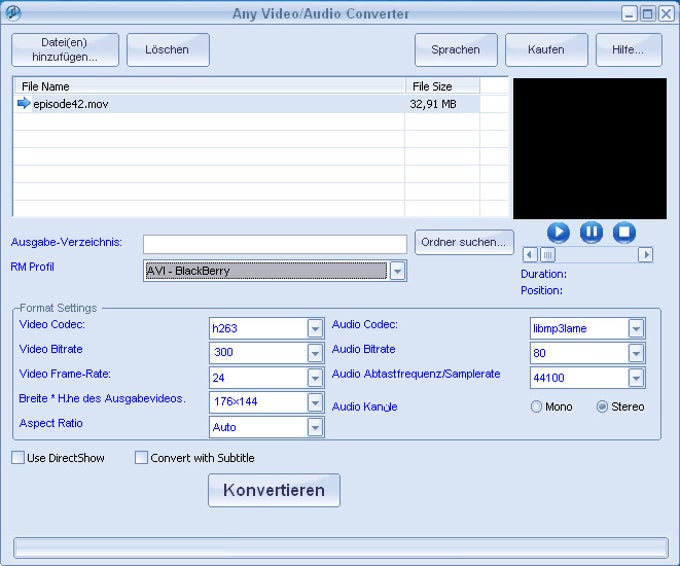This screenshot has width=680, height=566.
Task: Tick the Convert with Subtitle checkbox
Action: [x=141, y=458]
